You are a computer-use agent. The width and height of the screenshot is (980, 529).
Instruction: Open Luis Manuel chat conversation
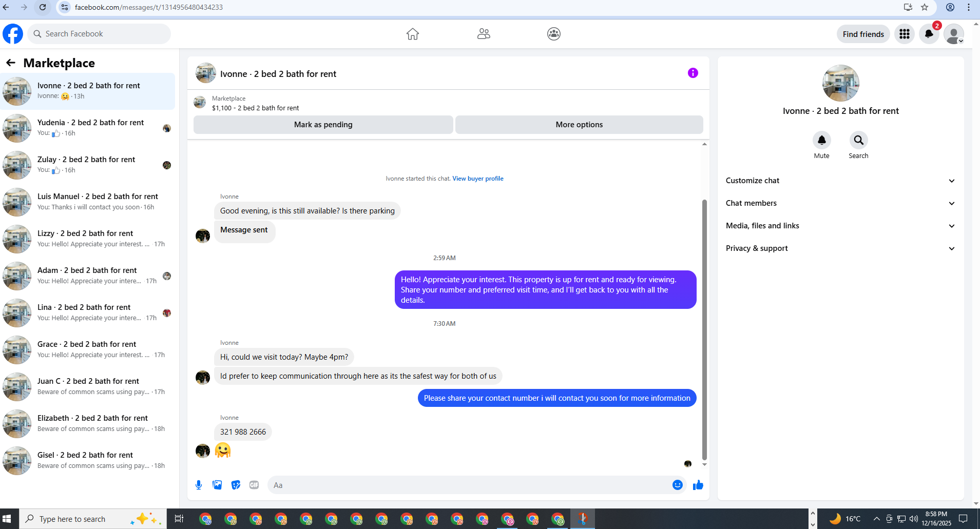(87, 202)
